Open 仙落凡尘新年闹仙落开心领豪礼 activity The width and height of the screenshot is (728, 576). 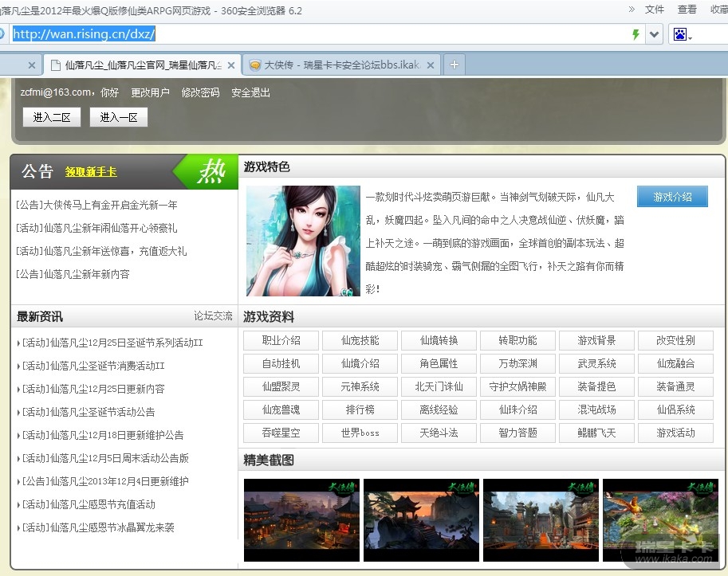pyautogui.click(x=96, y=228)
